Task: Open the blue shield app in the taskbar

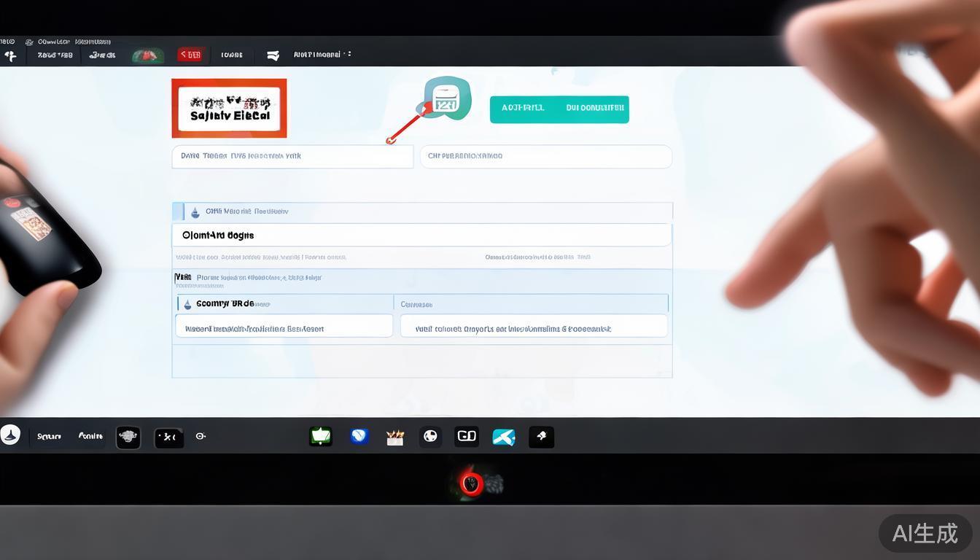Action: tap(359, 437)
